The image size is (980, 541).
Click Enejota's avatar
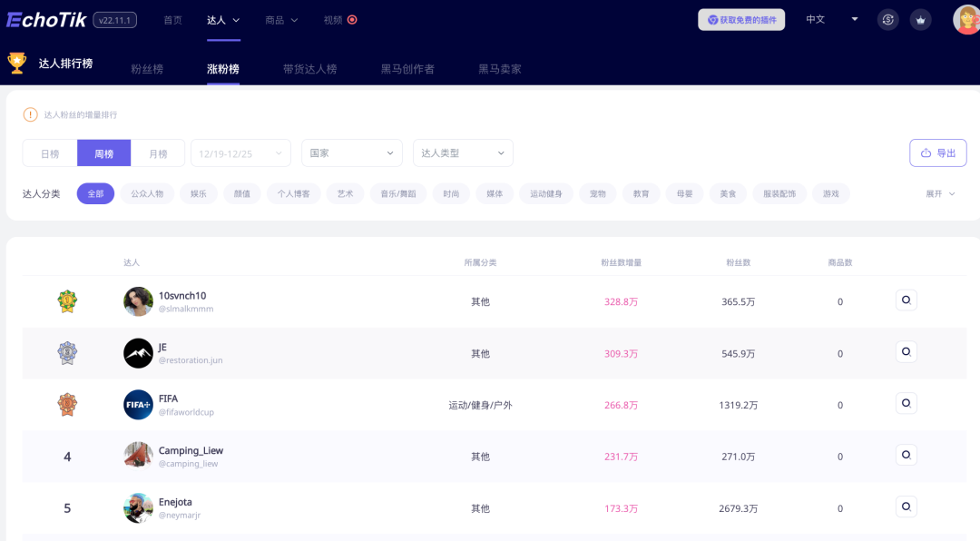click(138, 507)
